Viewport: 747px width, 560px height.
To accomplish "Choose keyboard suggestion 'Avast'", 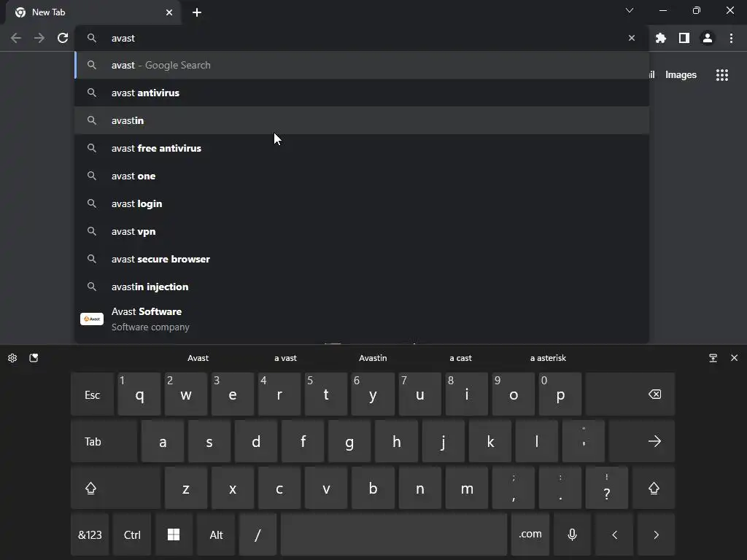I will click(x=198, y=358).
